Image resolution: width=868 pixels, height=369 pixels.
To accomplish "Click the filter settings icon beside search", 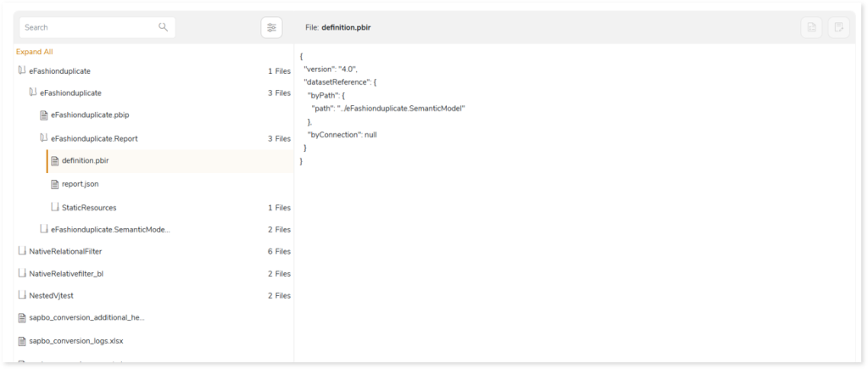I will 271,27.
